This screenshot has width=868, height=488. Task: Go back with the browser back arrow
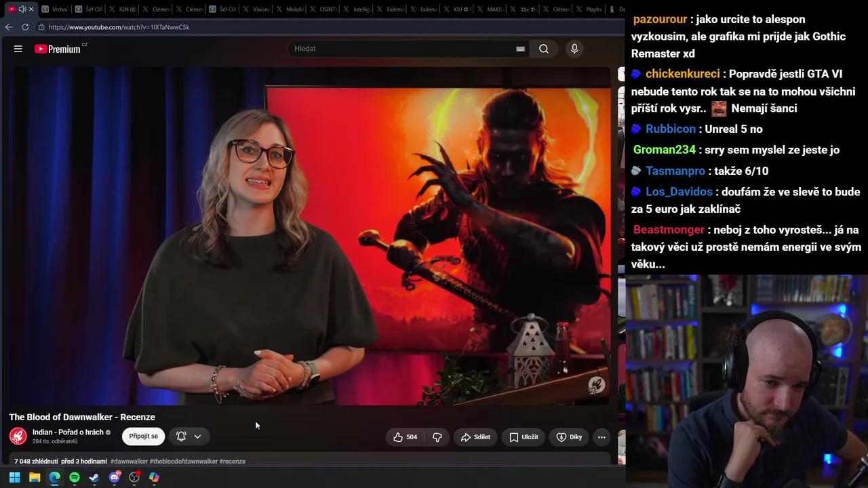(x=9, y=27)
